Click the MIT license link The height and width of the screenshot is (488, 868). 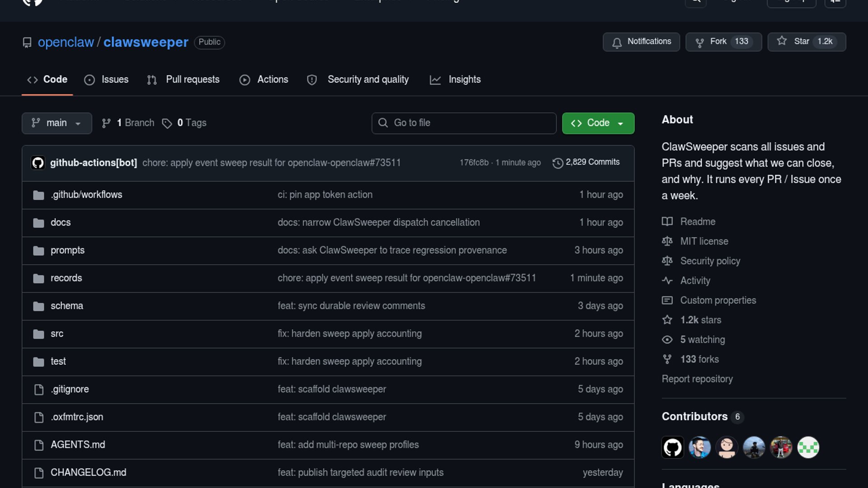tap(704, 241)
